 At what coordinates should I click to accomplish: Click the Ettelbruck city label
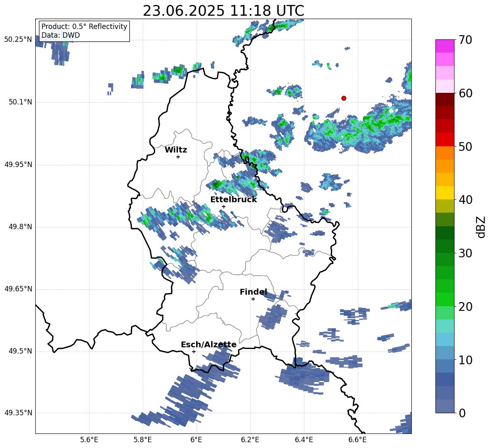point(233,200)
